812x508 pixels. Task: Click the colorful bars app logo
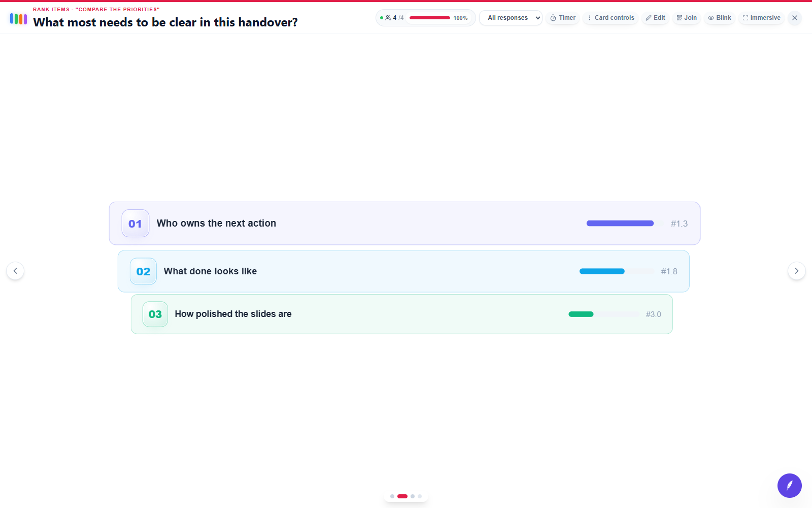tap(18, 19)
